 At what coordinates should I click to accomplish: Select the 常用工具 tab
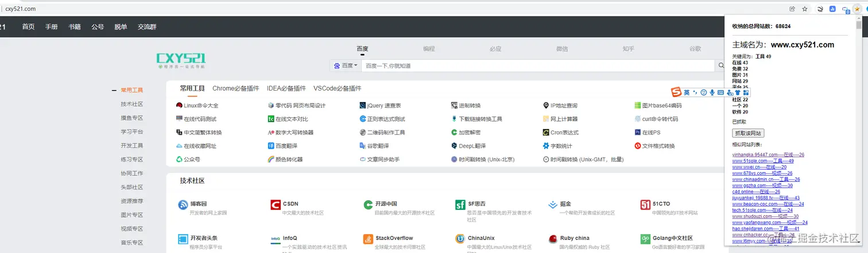192,88
